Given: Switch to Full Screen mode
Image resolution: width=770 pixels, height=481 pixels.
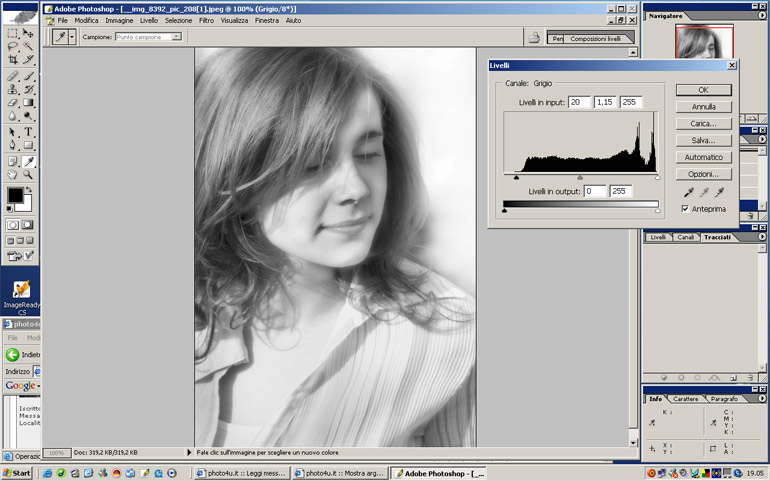Looking at the screenshot, I should (x=30, y=240).
